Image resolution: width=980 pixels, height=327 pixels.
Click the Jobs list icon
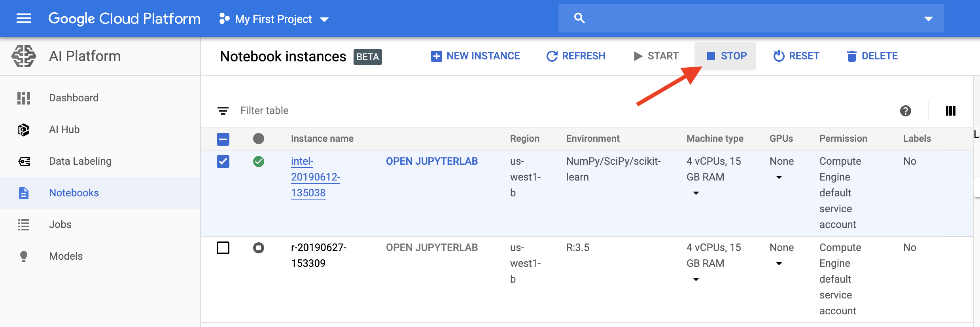24,224
